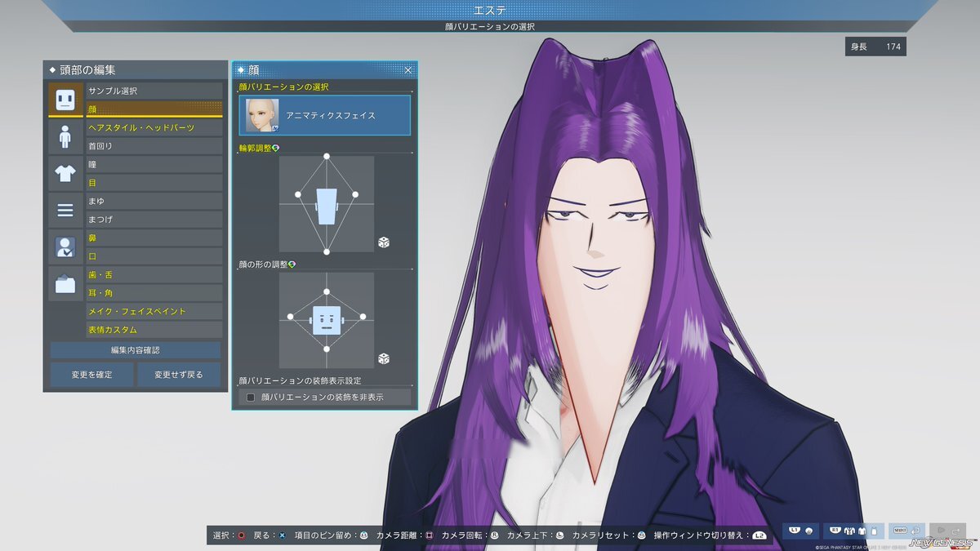Select the head editing face icon tab
This screenshot has width=980, height=551.
(65, 100)
